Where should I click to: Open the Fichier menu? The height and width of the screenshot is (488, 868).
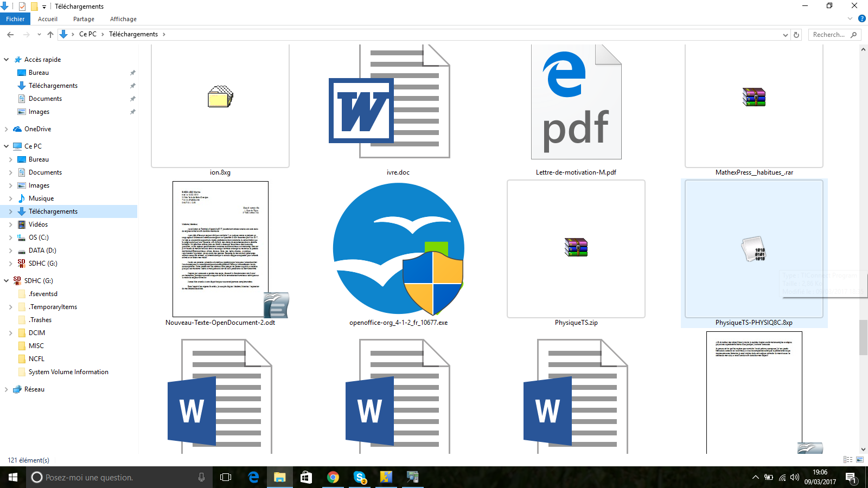click(x=15, y=19)
